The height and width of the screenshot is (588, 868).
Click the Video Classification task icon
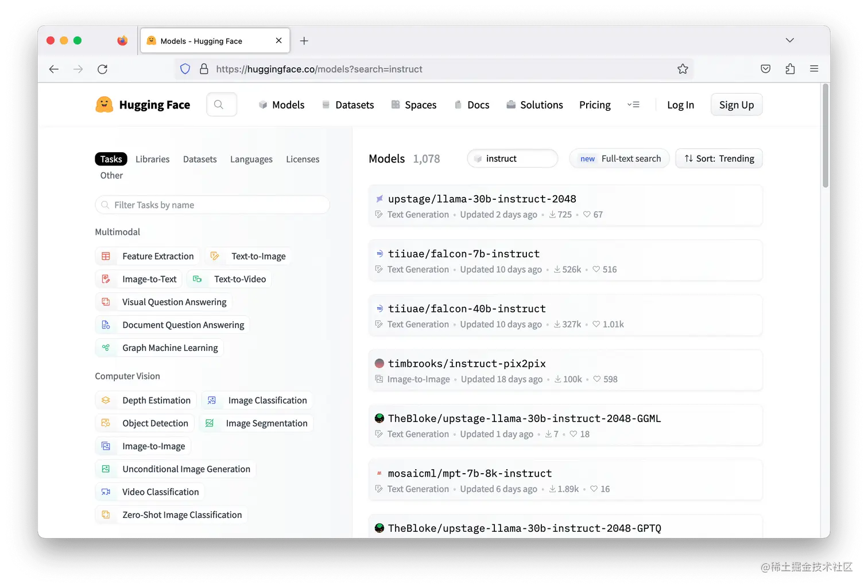(x=106, y=492)
